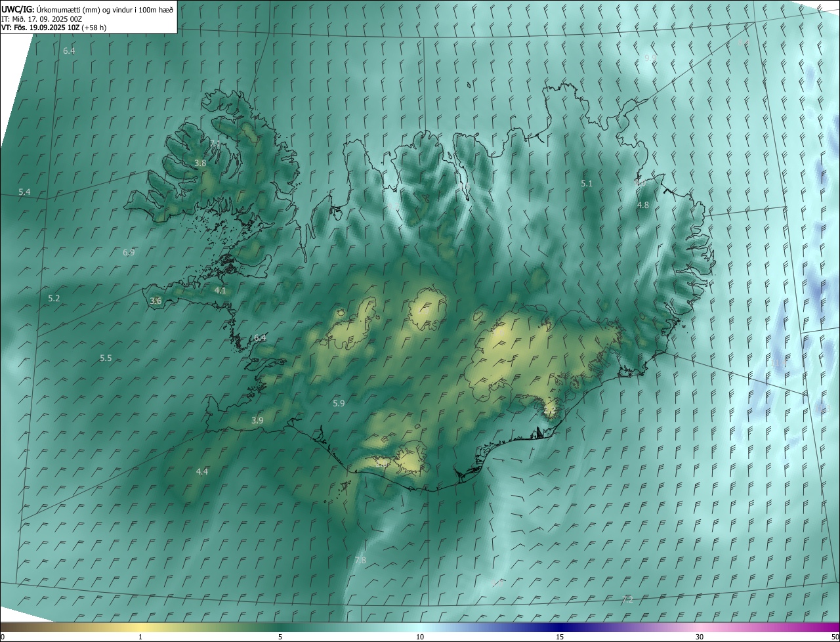Click the 5.5 value over the ocean
This screenshot has width=840, height=642.
tap(106, 358)
